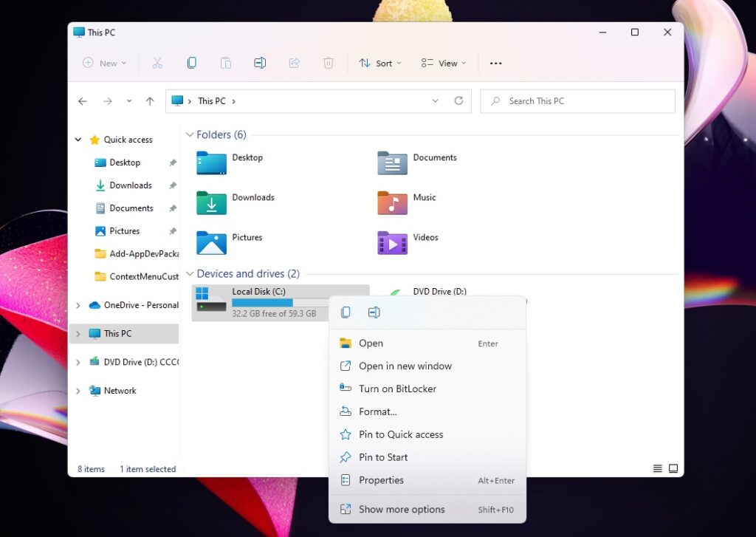Rename the drive via the context menu icon
The image size is (756, 537).
[x=374, y=312]
